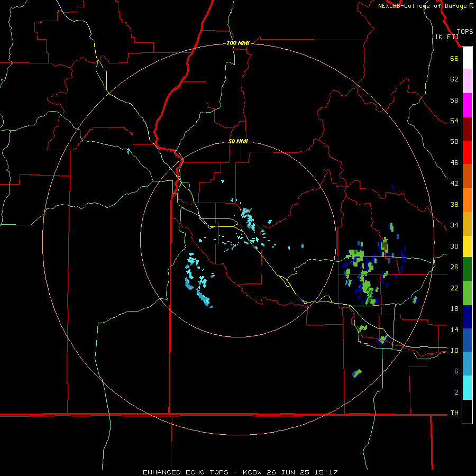Pick the cyan legend band
Image resolution: width=476 pixels, height=476 pixels.
[467, 388]
